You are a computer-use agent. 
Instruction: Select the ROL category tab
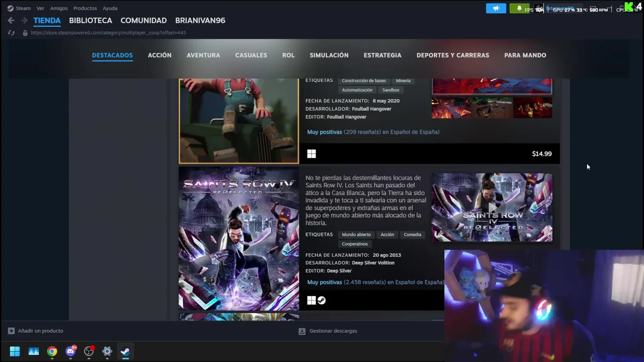[288, 55]
